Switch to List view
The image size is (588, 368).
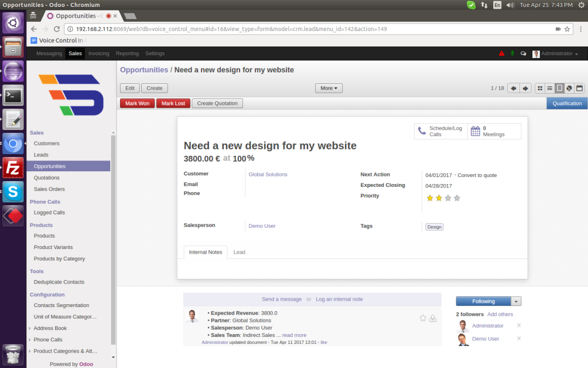(550, 88)
